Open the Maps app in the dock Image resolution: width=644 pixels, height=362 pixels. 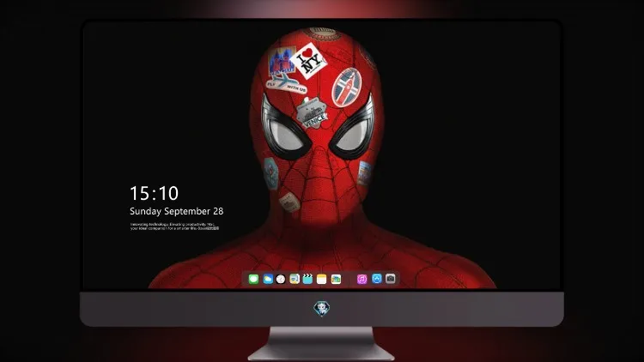[295, 279]
